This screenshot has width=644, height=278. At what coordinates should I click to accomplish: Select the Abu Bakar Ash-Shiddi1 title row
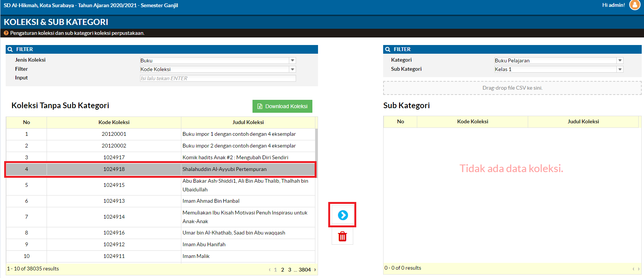pos(161,185)
